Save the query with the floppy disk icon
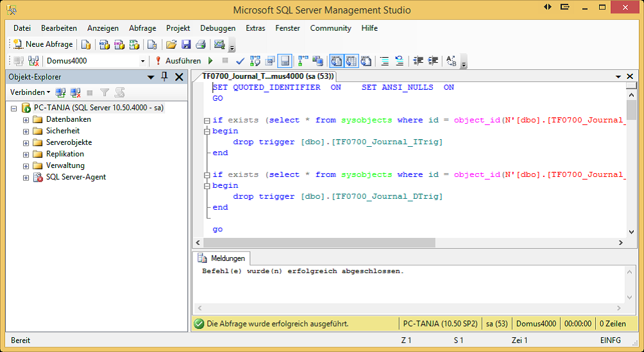This screenshot has width=644, height=352. pyautogui.click(x=186, y=44)
